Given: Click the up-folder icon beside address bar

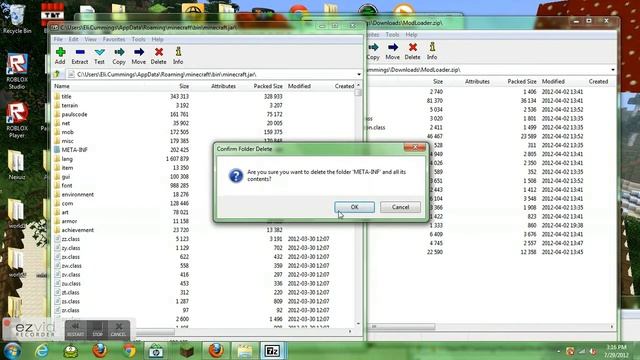Looking at the screenshot, I should [x=57, y=74].
